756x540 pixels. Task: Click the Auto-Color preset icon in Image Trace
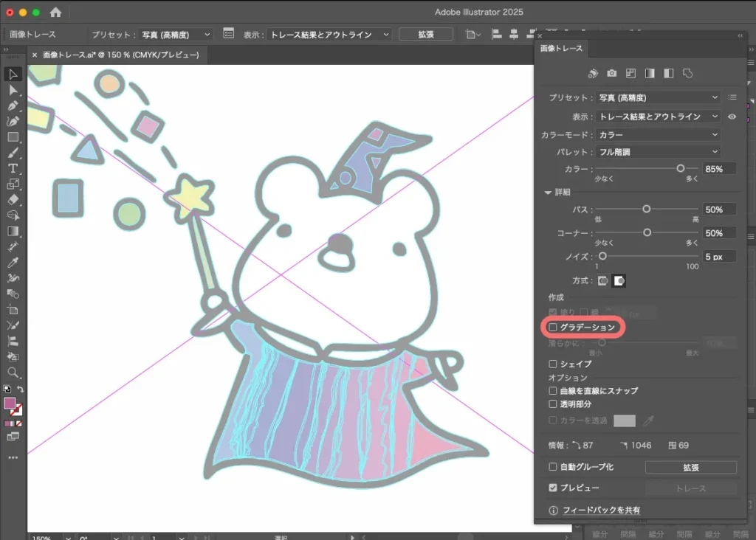[593, 74]
